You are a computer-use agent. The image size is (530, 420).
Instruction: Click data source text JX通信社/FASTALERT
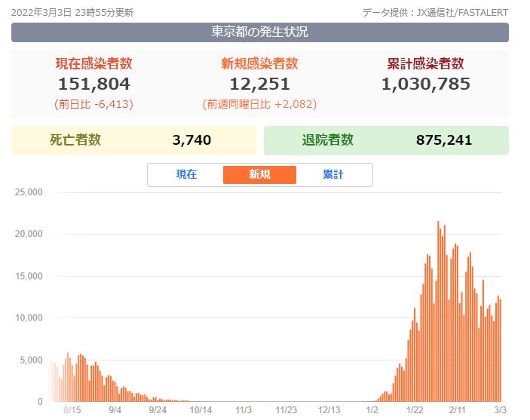click(462, 13)
